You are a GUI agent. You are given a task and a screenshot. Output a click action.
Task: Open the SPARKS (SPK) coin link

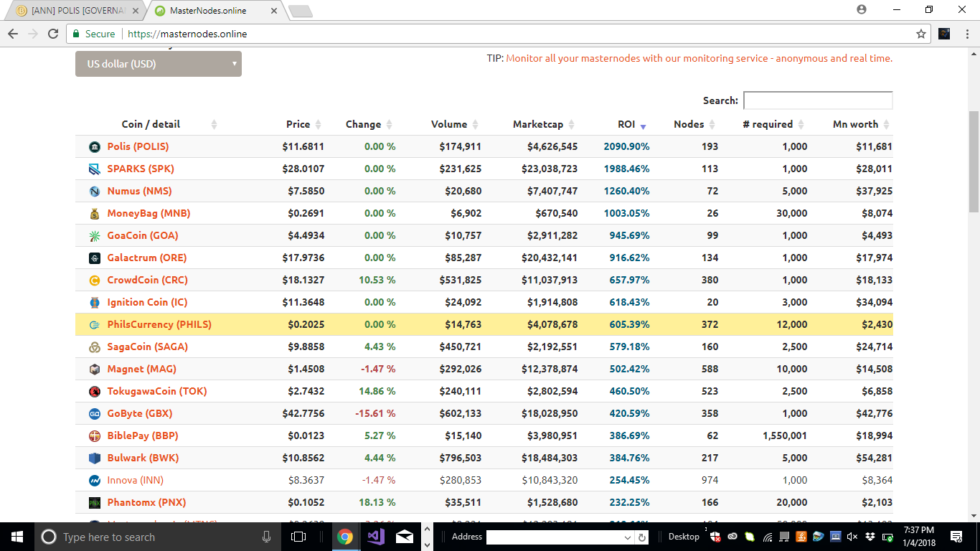coord(141,169)
